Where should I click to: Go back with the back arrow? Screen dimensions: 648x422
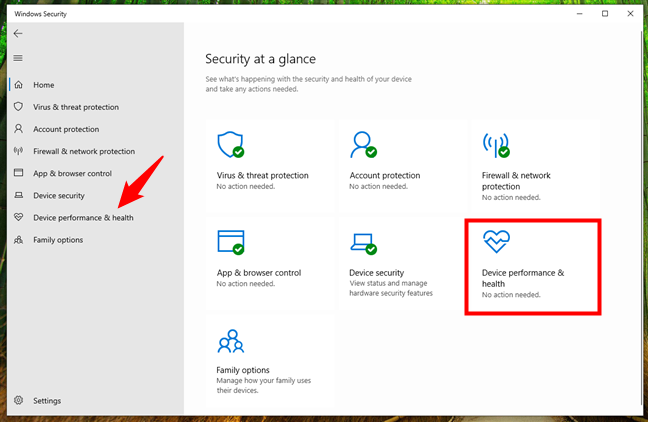pyautogui.click(x=18, y=33)
